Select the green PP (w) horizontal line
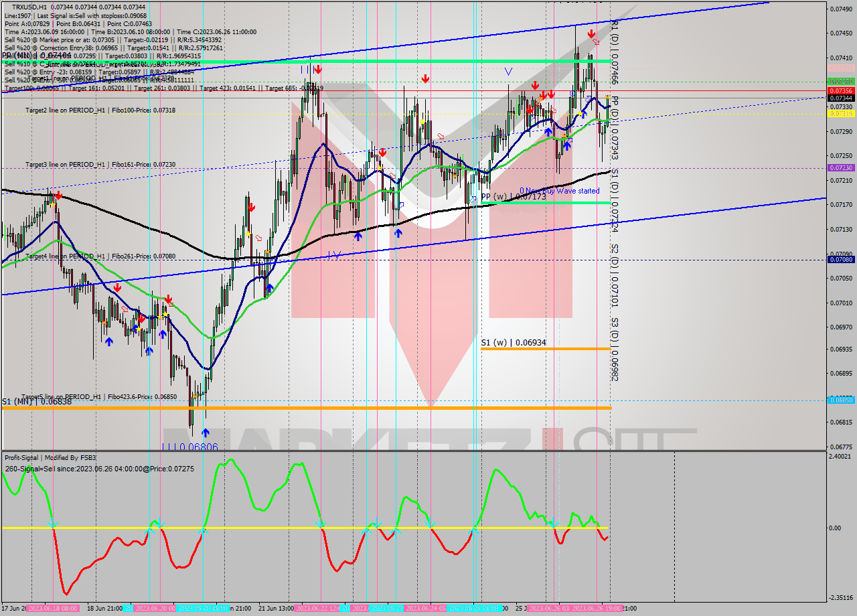Screen dimensions: 857x616 pos(546,203)
